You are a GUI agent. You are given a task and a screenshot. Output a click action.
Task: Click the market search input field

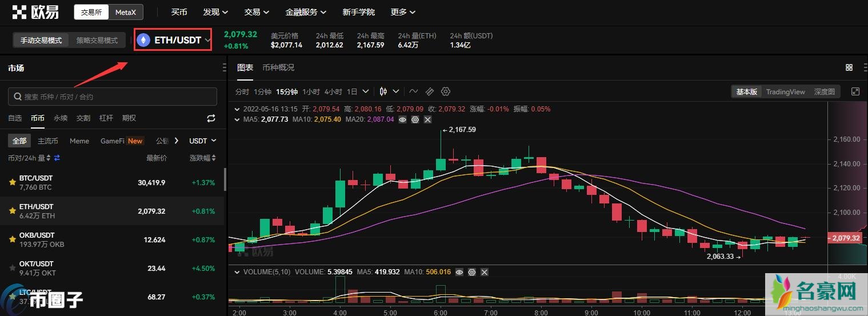(113, 97)
